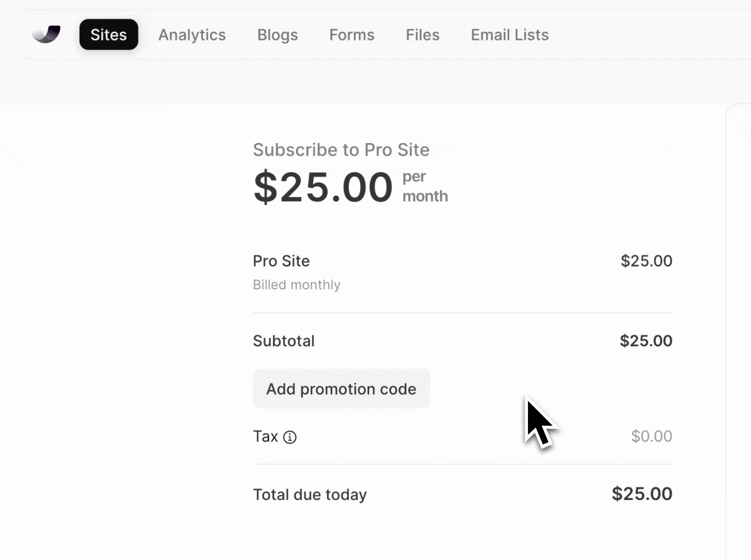Click the Billed monthly text

point(296,285)
